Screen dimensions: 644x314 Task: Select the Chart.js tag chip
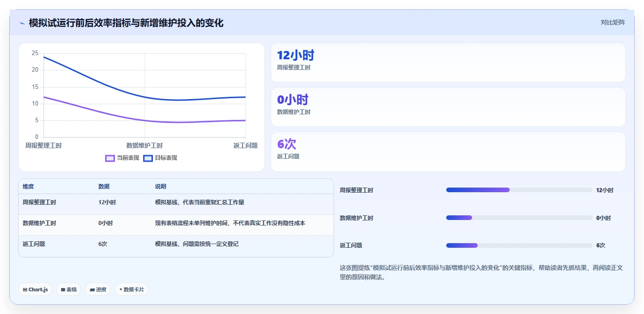[36, 289]
